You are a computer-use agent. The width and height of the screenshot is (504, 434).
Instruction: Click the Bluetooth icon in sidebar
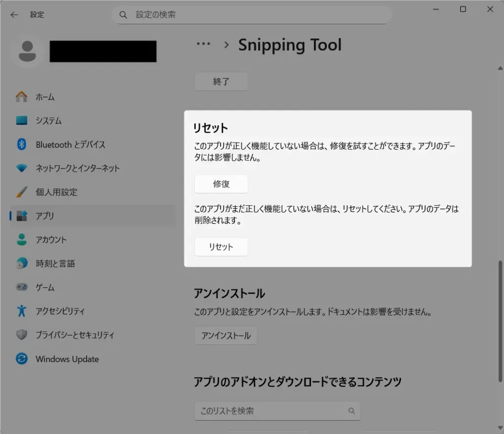(22, 144)
